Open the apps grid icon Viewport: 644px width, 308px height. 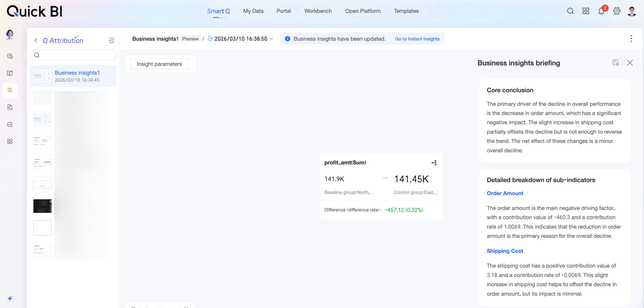click(586, 11)
